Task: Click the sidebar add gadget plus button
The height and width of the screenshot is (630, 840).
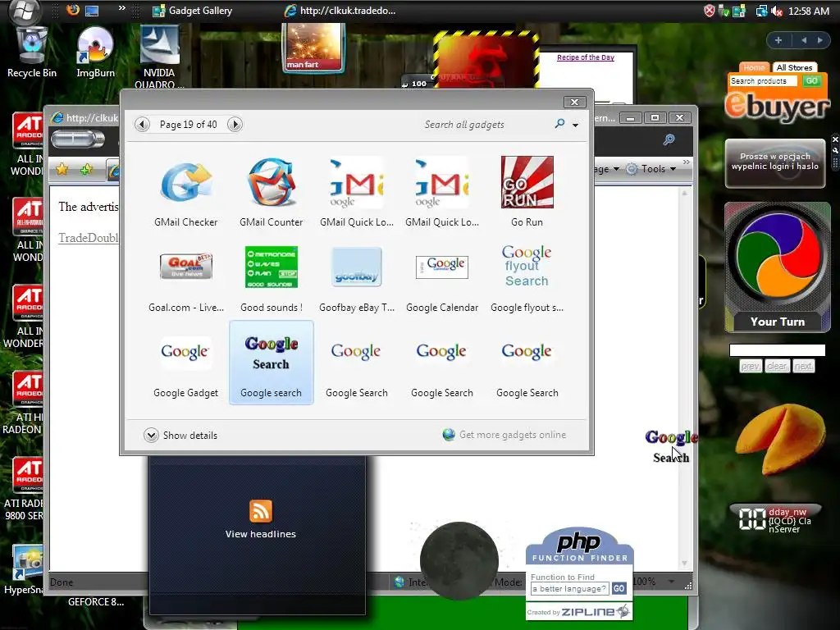Action: click(778, 40)
